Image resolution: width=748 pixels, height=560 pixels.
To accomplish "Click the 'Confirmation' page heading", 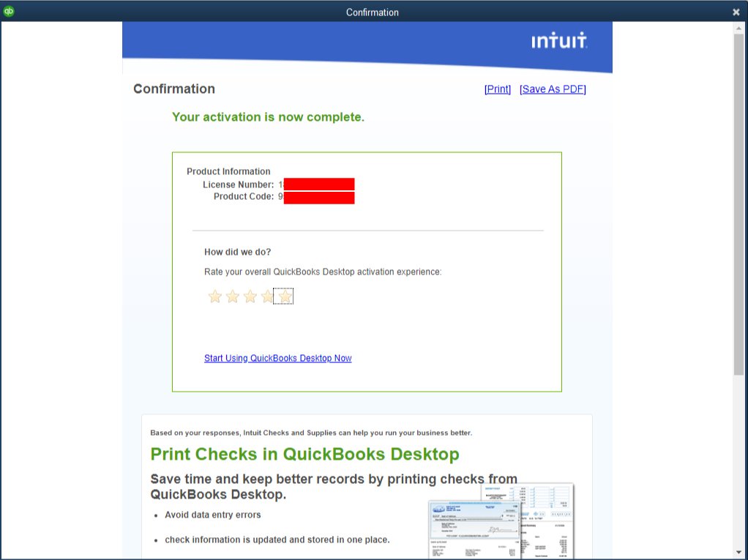I will (x=174, y=89).
